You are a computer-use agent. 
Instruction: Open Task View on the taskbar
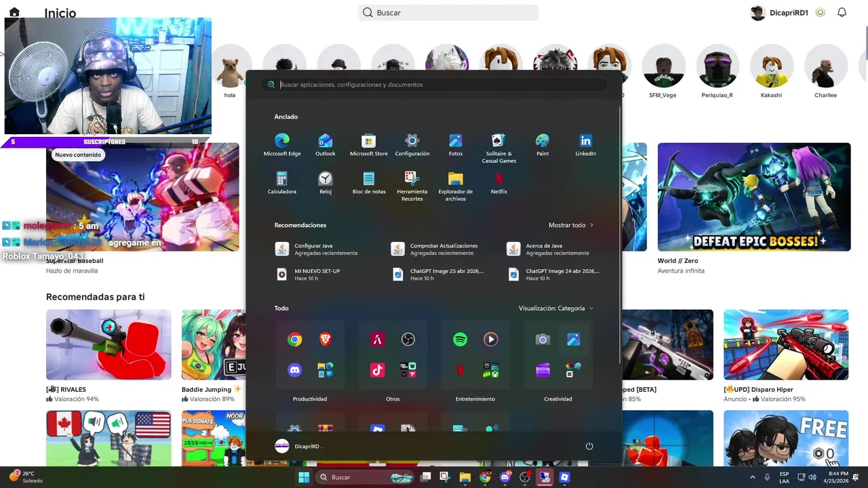pos(426,477)
